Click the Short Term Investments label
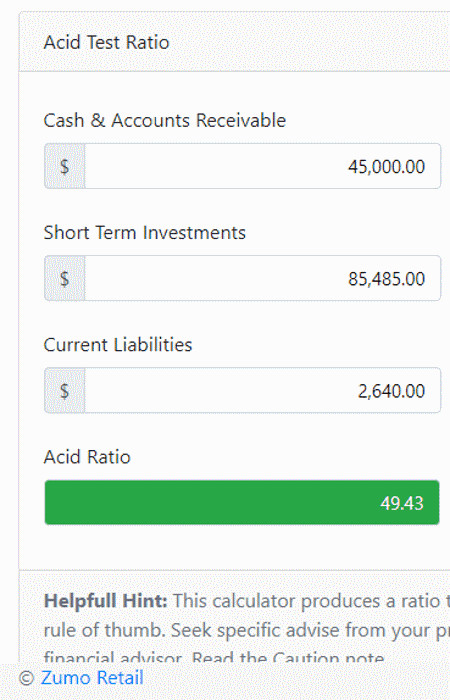 pyautogui.click(x=145, y=233)
